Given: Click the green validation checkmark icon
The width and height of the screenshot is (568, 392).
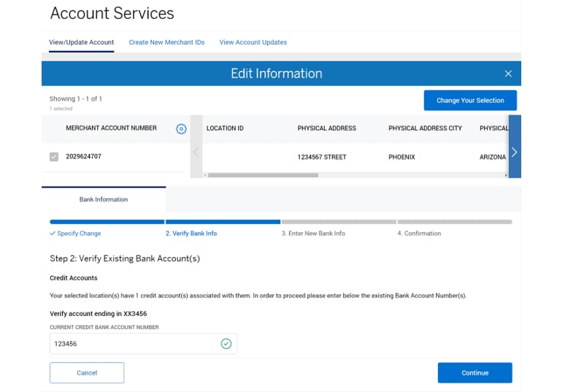Looking at the screenshot, I should (226, 344).
